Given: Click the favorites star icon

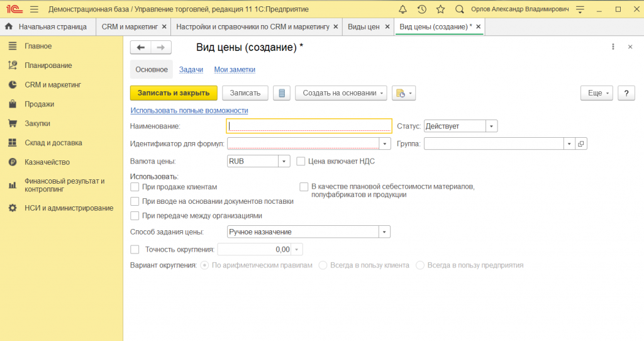Looking at the screenshot, I should [440, 9].
